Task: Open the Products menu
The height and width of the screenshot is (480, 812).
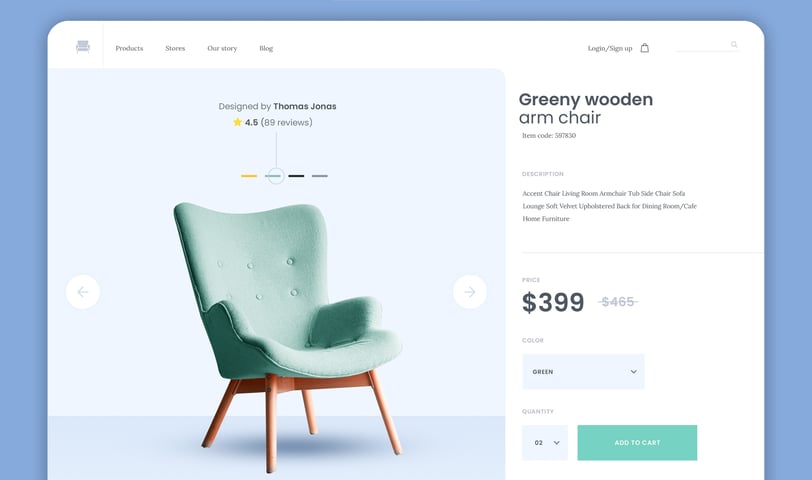Action: pyautogui.click(x=129, y=48)
